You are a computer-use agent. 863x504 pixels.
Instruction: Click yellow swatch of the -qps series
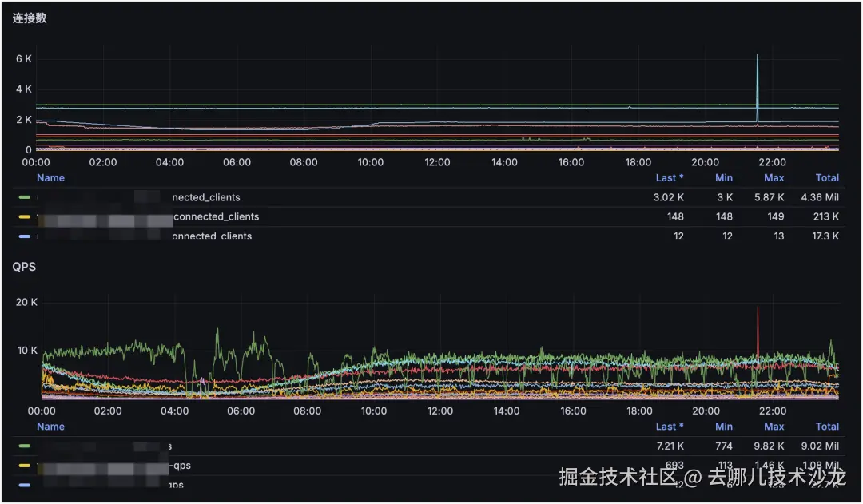pos(24,466)
